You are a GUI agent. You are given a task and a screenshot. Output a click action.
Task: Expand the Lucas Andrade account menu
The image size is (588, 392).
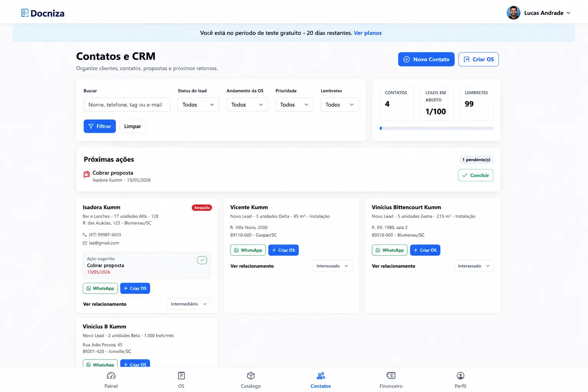point(539,13)
